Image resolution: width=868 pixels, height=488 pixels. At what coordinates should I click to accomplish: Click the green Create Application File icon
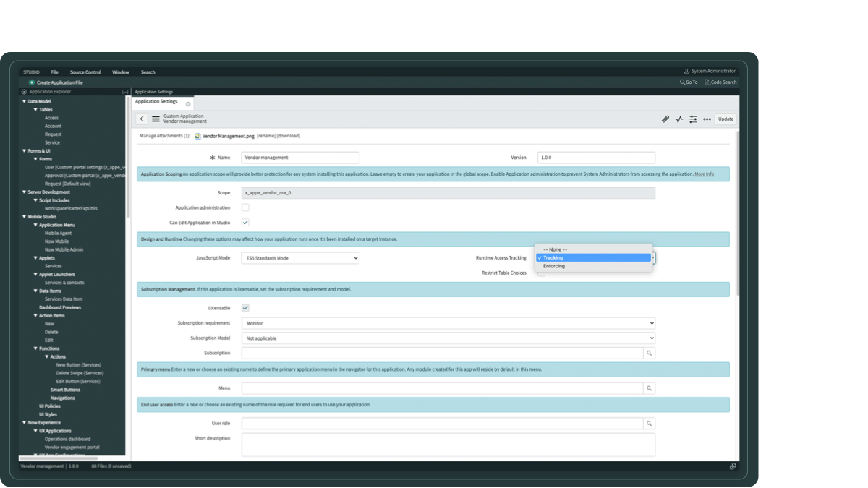click(32, 82)
